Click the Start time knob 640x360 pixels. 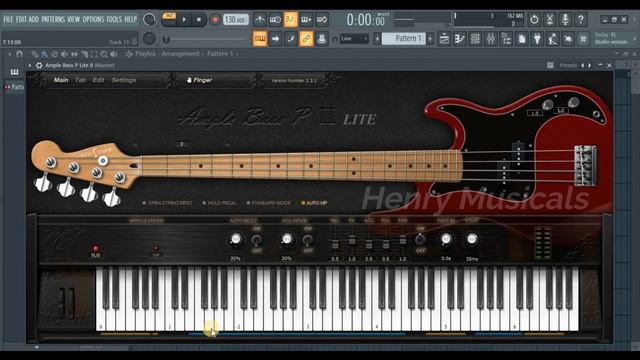pos(472,239)
